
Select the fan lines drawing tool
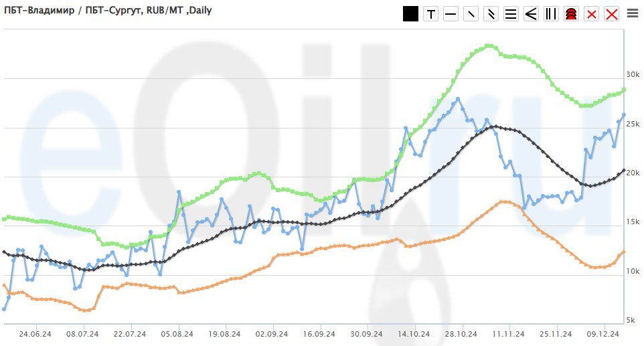tap(531, 14)
